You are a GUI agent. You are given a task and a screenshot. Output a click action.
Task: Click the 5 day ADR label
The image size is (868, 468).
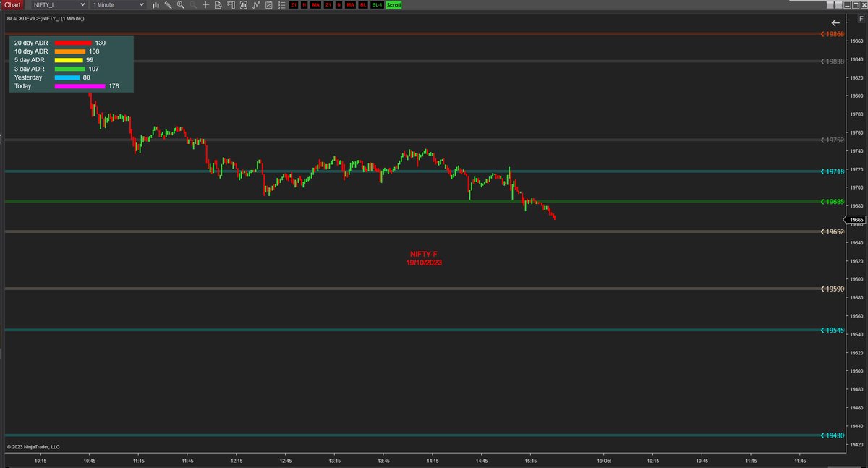(29, 60)
